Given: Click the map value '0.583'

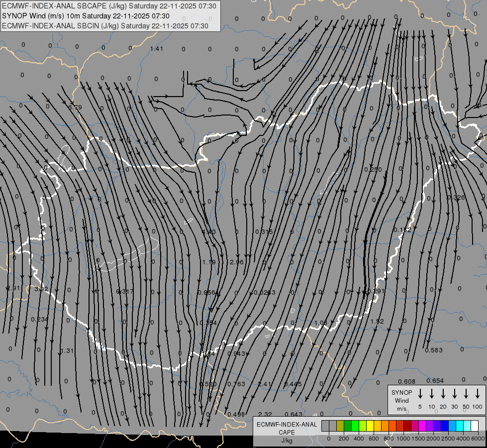Looking at the screenshot, I should pyautogui.click(x=434, y=350).
